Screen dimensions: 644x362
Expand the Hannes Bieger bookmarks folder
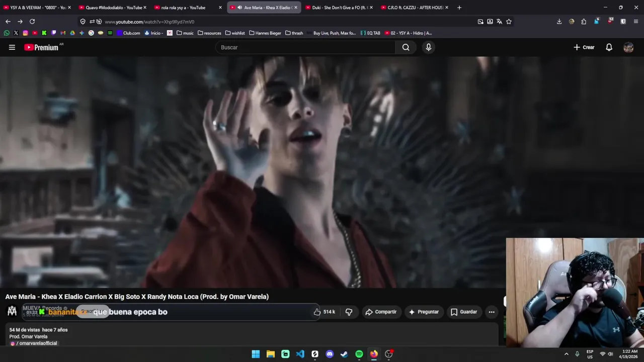click(x=265, y=33)
